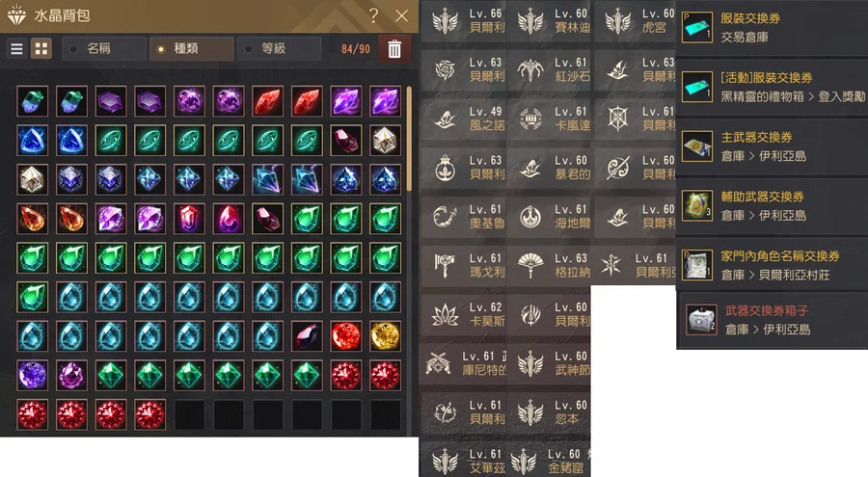Click the crossed guns class icon Lv. 61
The image size is (868, 477).
pos(438,363)
